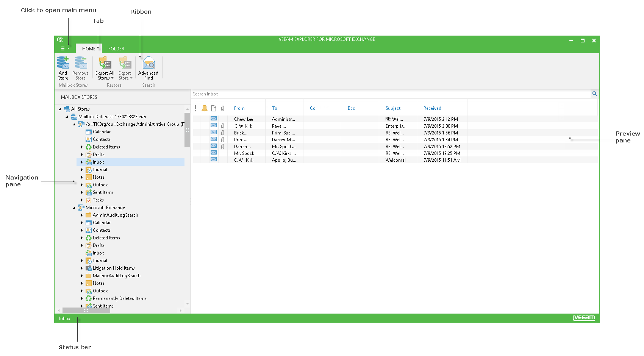Viewport: 644px width, 356px height.
Task: Switch to the HOME tab
Action: 89,48
